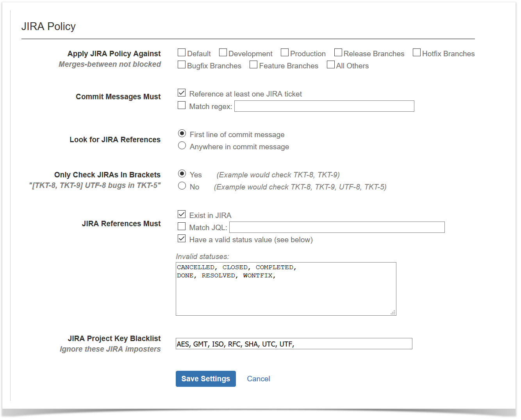The image size is (521, 420).
Task: Click the 'JIRA References Must' label
Action: pos(121,224)
